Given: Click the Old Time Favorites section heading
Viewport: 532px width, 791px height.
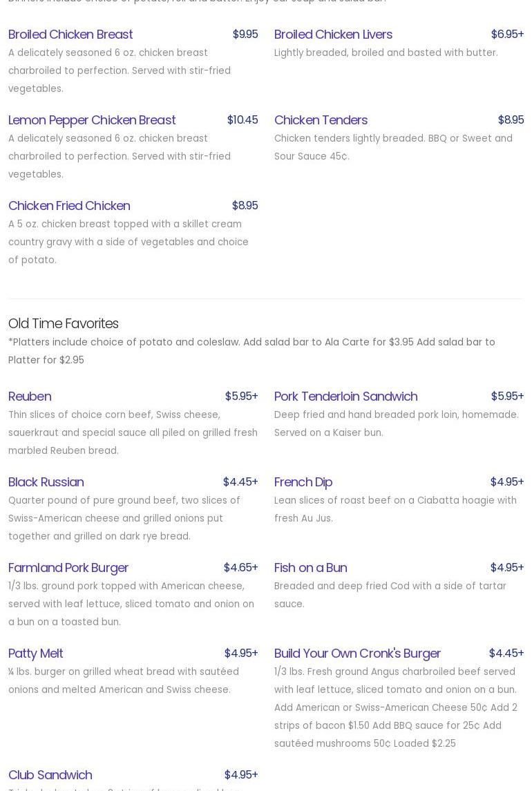Looking at the screenshot, I should point(64,323).
